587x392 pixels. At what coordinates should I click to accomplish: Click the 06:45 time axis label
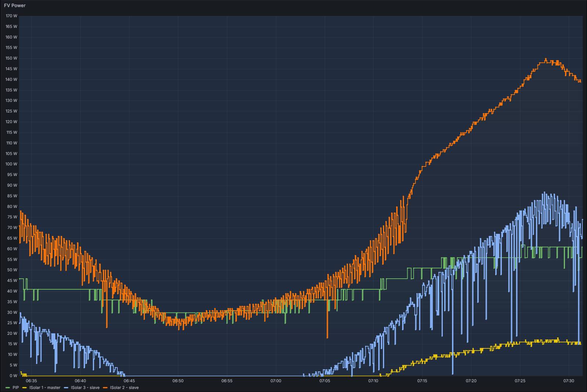click(x=129, y=381)
